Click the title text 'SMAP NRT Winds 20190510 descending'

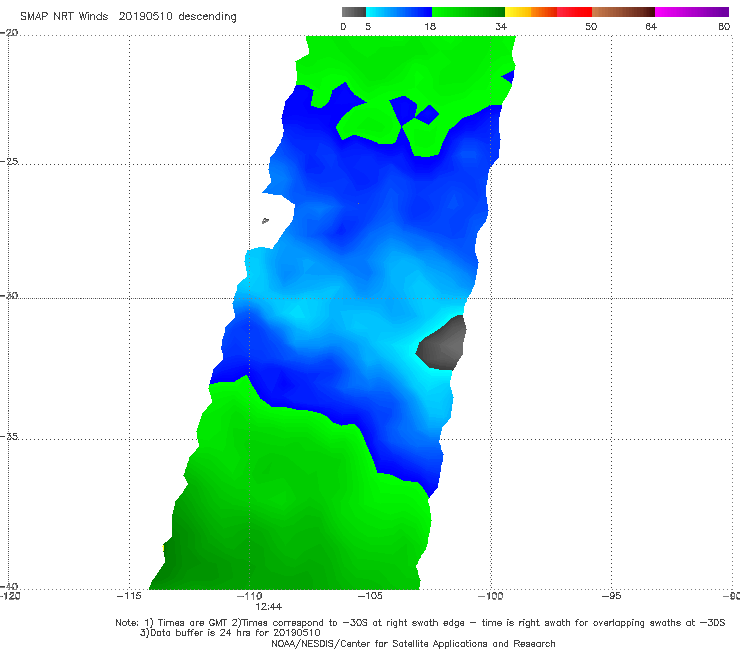pyautogui.click(x=128, y=17)
